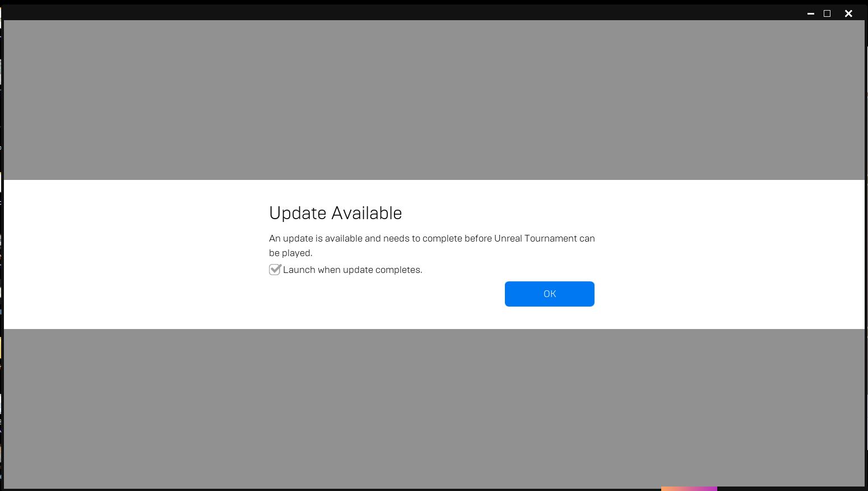Screen dimensions: 868x491
Task: Click the dimmed gray area below the dialog
Action: pyautogui.click(x=434, y=407)
